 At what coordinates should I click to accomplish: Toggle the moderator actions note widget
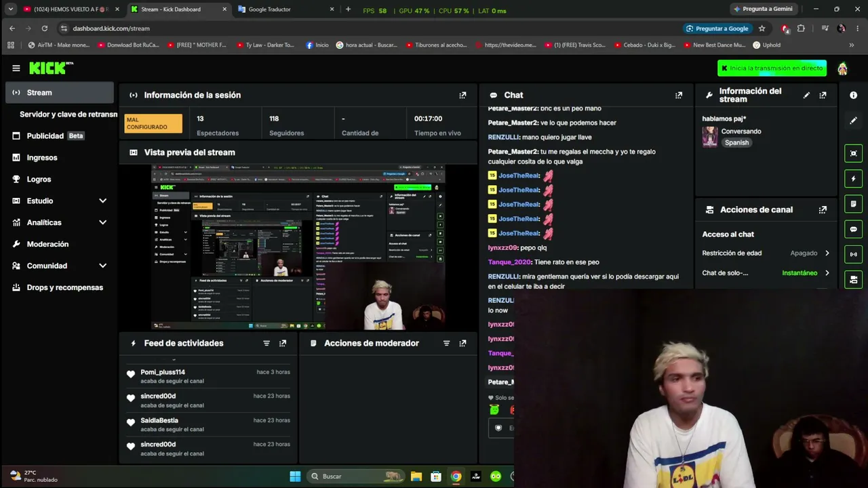click(x=853, y=204)
